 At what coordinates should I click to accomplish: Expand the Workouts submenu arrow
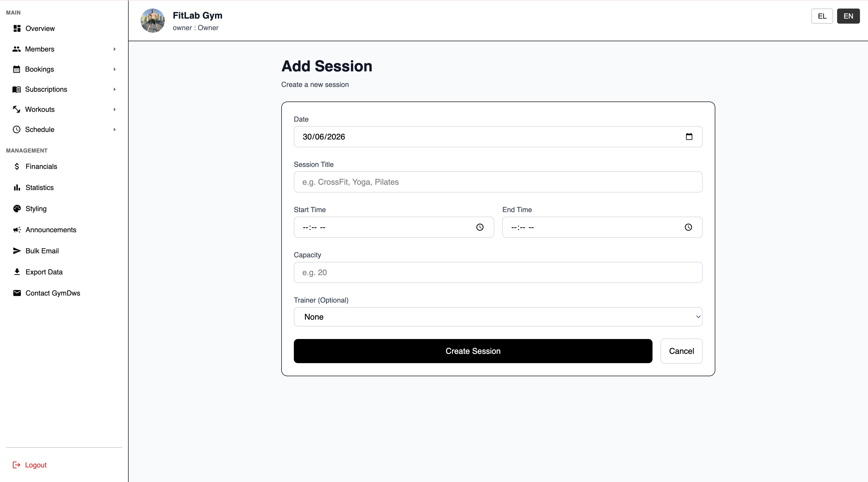tap(115, 109)
